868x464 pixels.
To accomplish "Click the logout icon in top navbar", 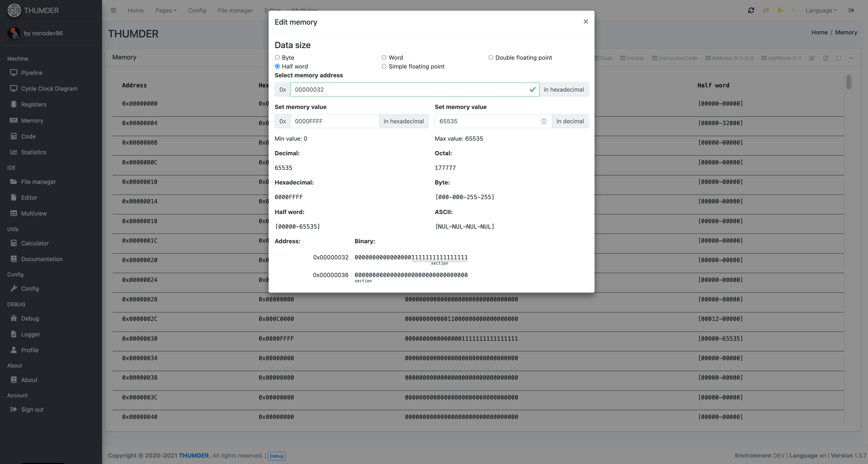I will 852,10.
